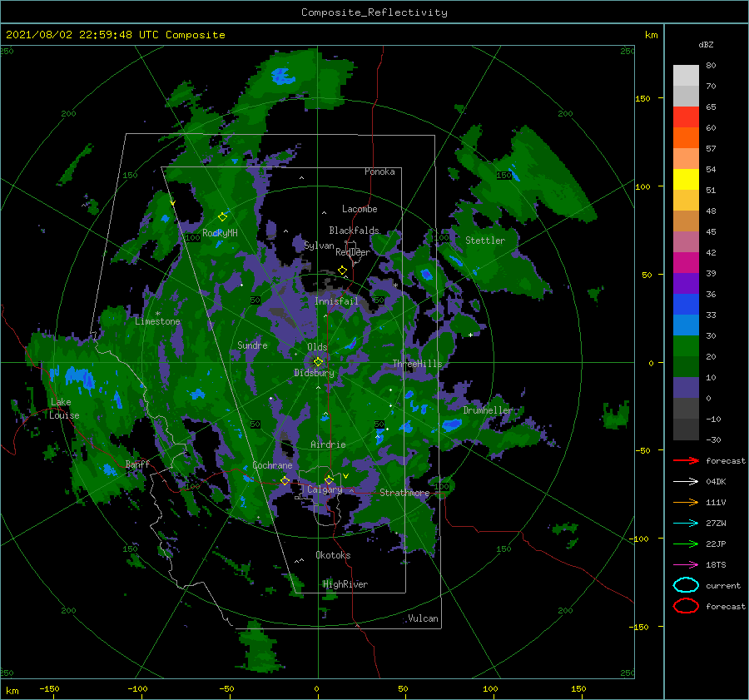Click the RockyMH label
The height and width of the screenshot is (700, 749).
point(220,233)
